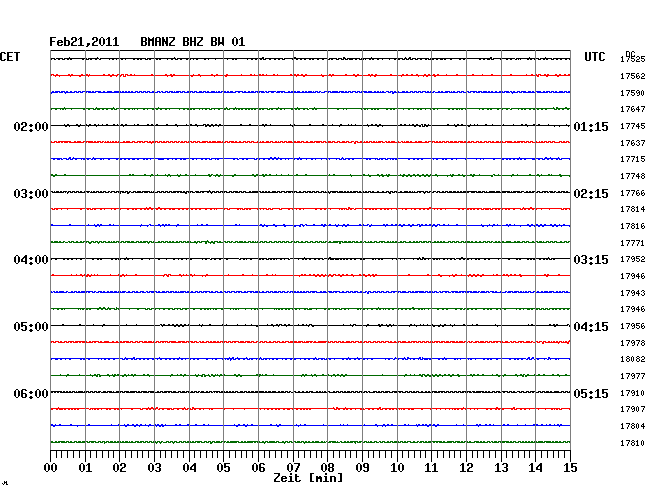Pick the DC value 17810
The width and height of the screenshot is (650, 494).
coord(633,443)
